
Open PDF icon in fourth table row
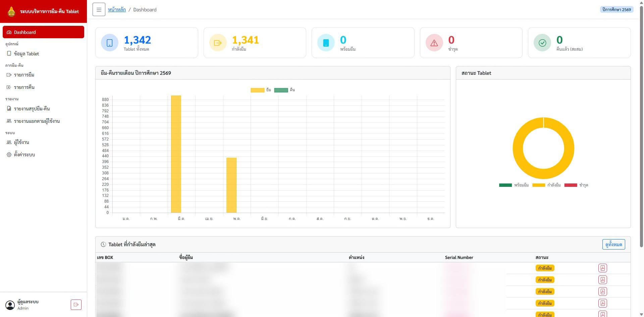tap(602, 303)
